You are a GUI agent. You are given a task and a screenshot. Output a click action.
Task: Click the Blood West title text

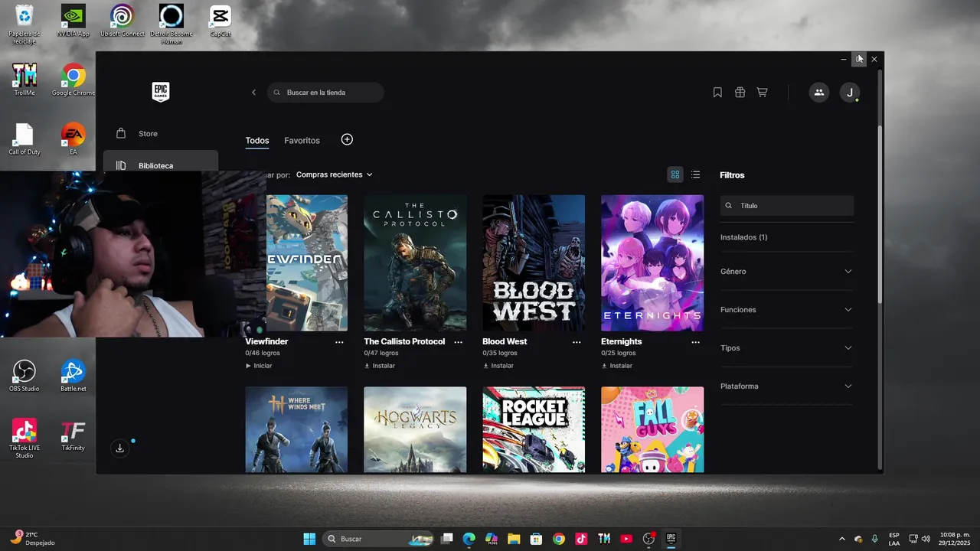click(505, 341)
